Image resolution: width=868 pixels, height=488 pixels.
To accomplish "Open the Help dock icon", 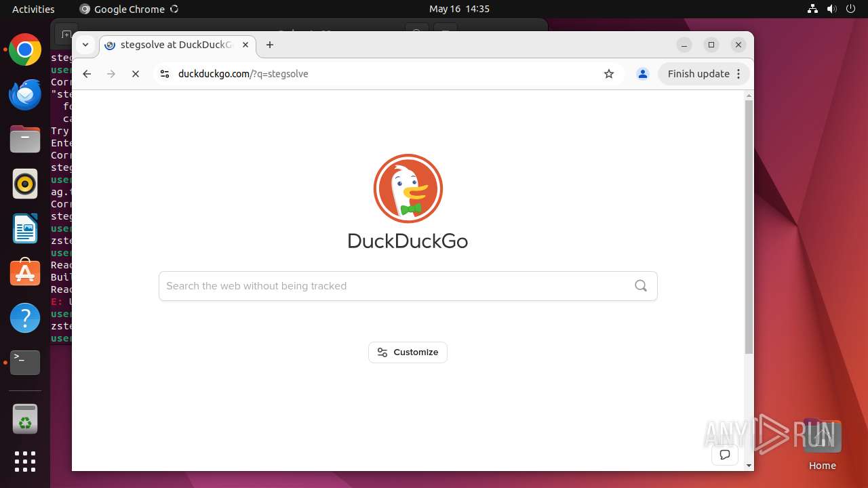I will coord(25,318).
